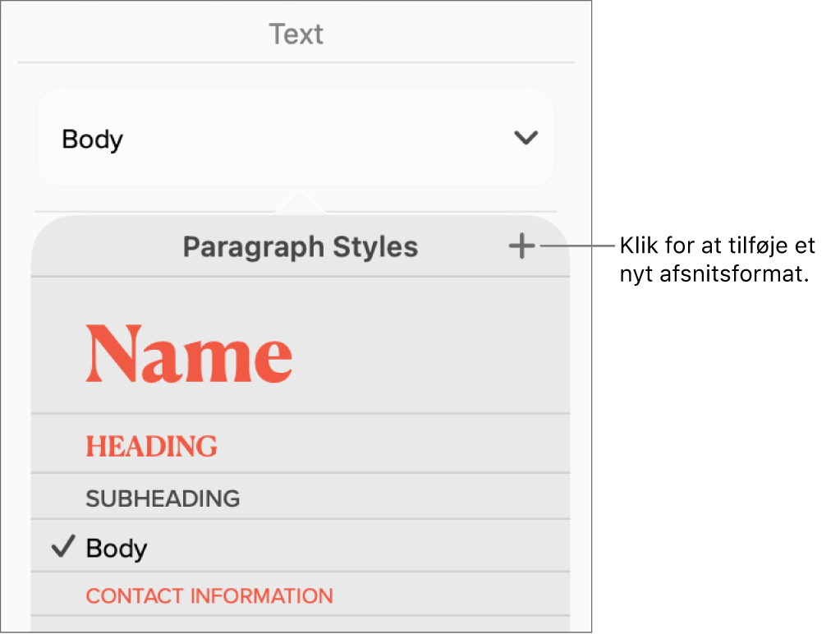Apply the CONTACT INFORMATION style
This screenshot has height=634, width=840.
pos(301,595)
